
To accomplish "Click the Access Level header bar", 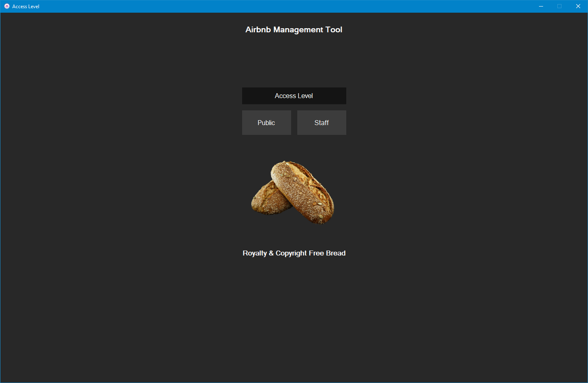I will point(294,96).
